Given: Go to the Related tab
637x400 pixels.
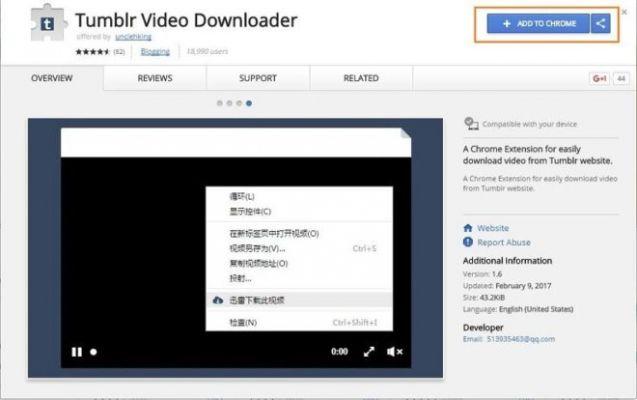Looking at the screenshot, I should [x=361, y=78].
